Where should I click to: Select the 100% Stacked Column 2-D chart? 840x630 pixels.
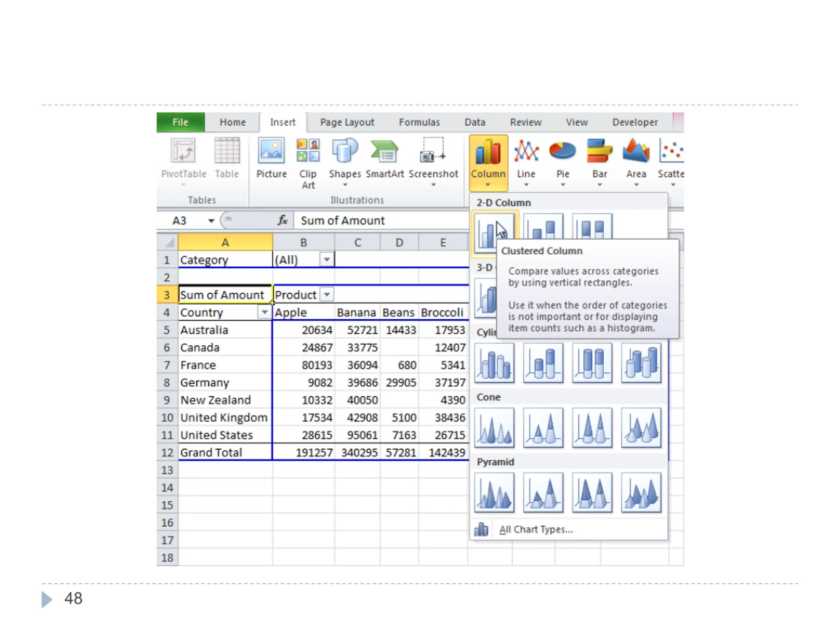tap(592, 227)
